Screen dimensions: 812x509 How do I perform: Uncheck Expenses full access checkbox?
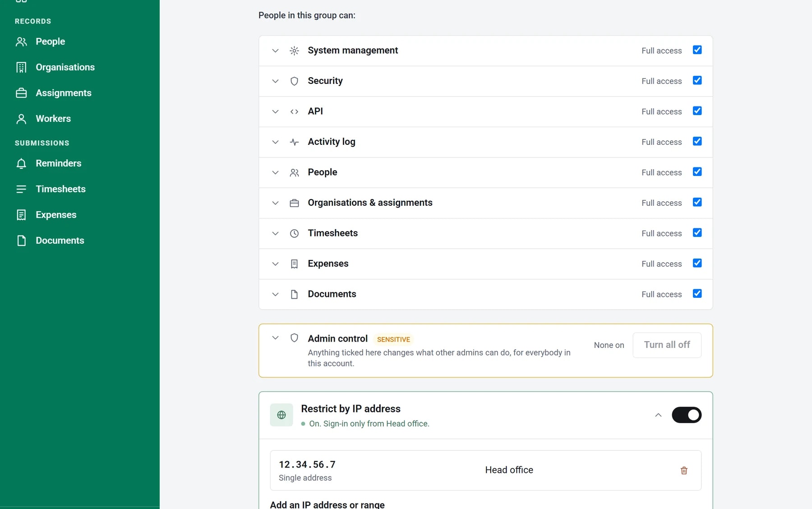(x=697, y=263)
